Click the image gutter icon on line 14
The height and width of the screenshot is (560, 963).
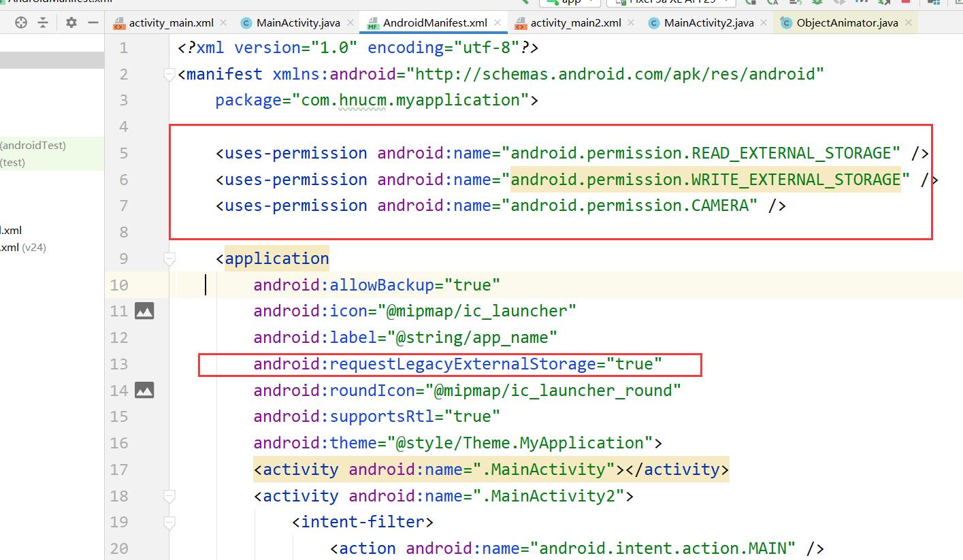click(144, 390)
